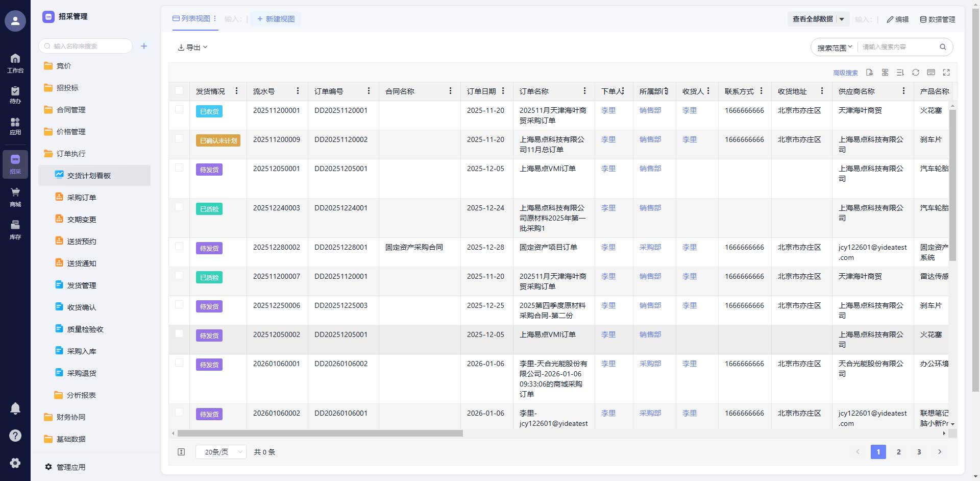
Task: Check the row with 流水号 202512280002
Action: click(x=179, y=246)
